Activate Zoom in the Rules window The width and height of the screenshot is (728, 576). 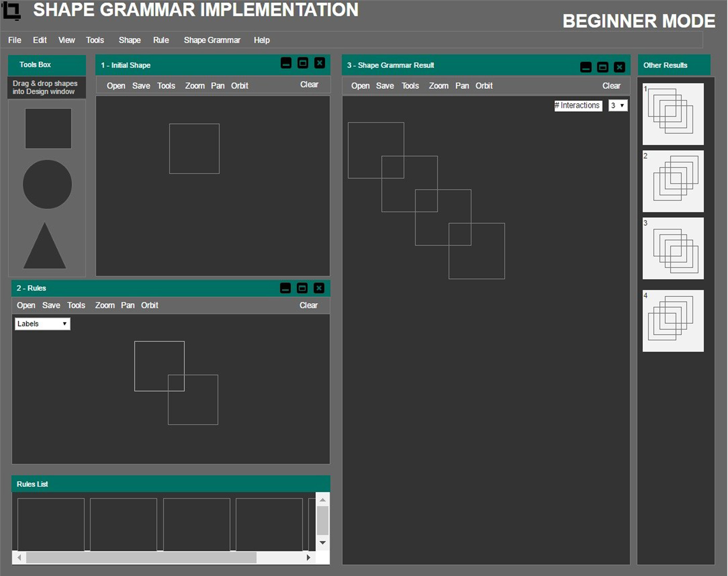pos(105,305)
